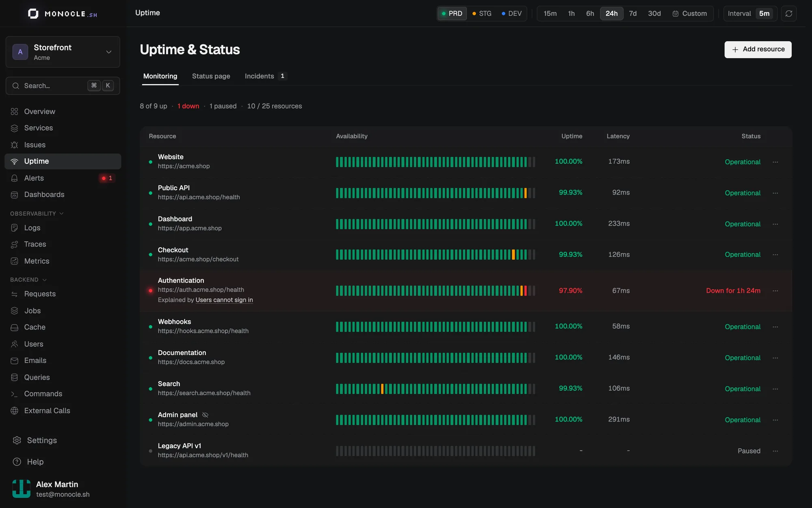Select the 30d time range
Screen dimensions: 812x508
pyautogui.click(x=654, y=13)
